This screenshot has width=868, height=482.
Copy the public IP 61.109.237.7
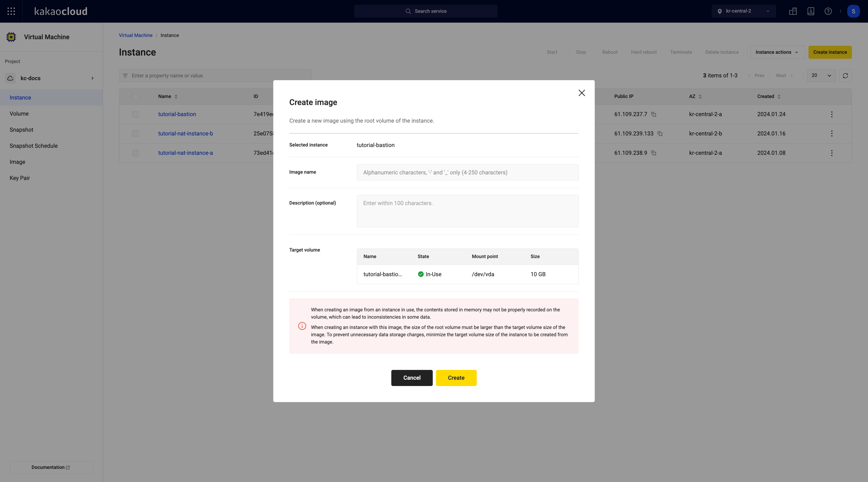pos(654,114)
